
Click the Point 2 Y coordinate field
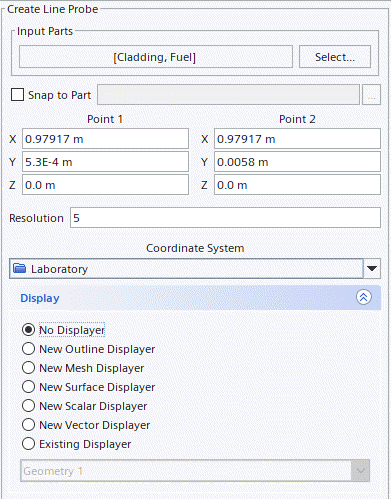[297, 162]
